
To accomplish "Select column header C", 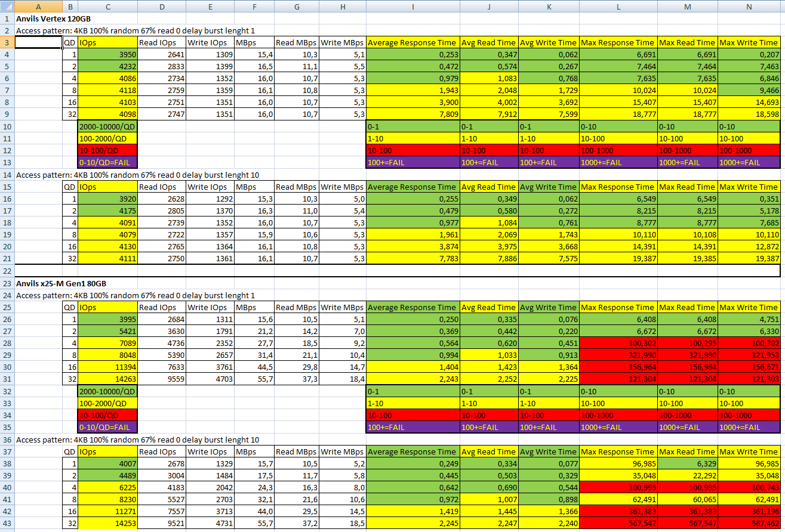I will coord(107,7).
